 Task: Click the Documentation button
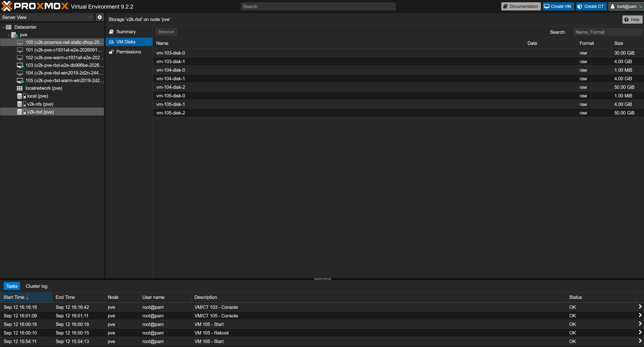(x=521, y=6)
